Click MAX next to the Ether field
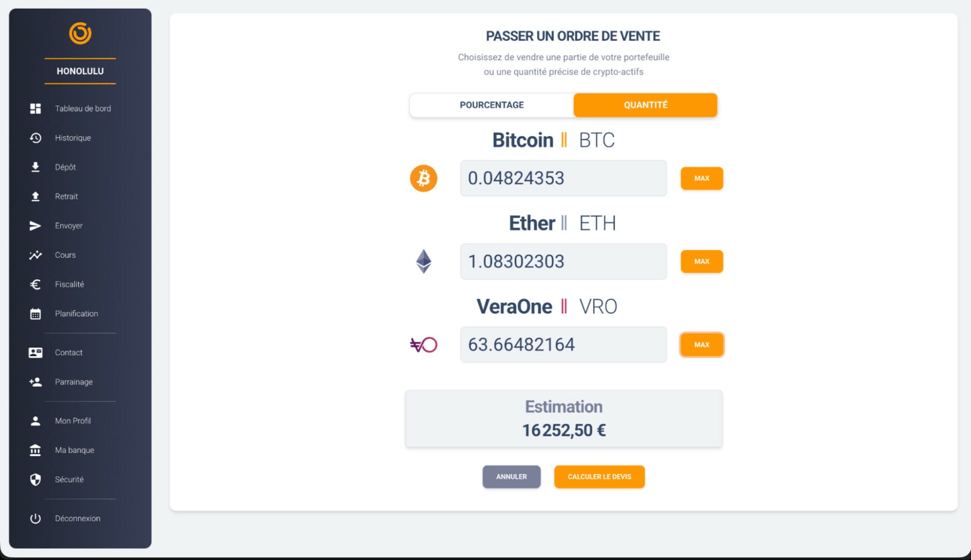Screen dimensions: 971x560 point(702,261)
